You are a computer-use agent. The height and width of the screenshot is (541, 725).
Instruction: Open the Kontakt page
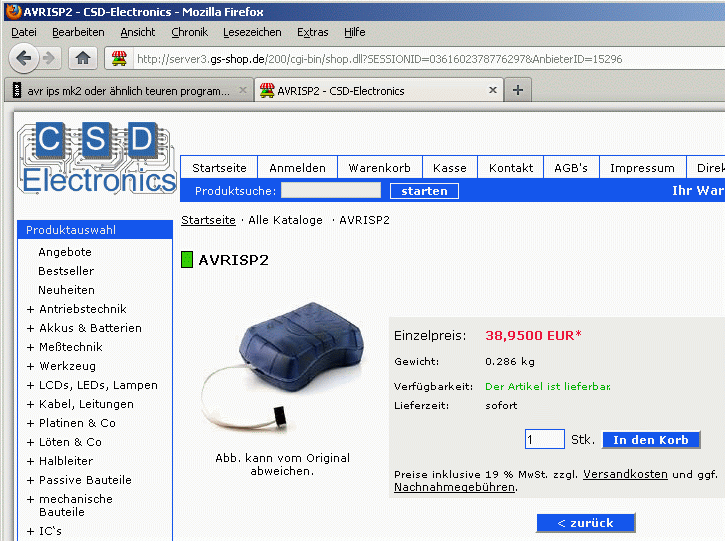coord(511,168)
